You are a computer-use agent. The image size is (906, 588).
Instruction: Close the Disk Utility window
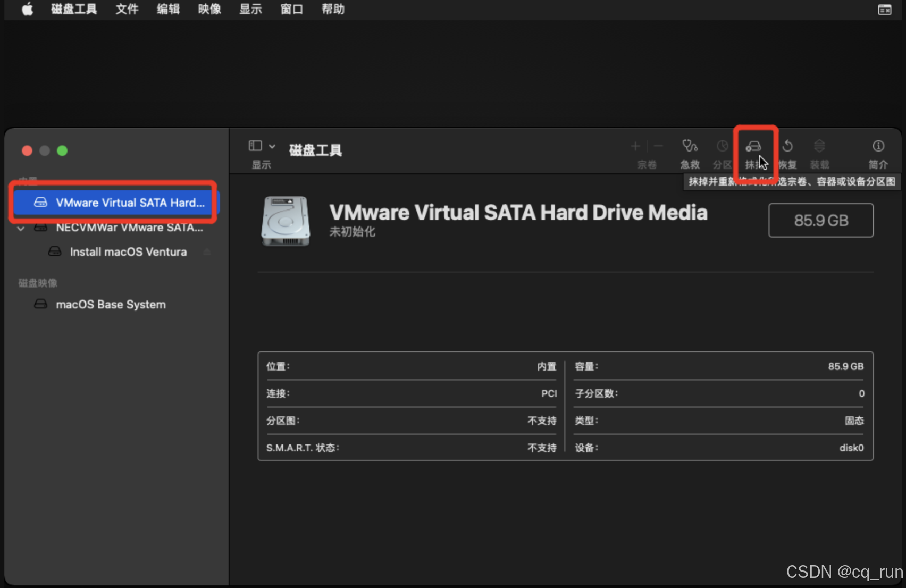click(27, 151)
